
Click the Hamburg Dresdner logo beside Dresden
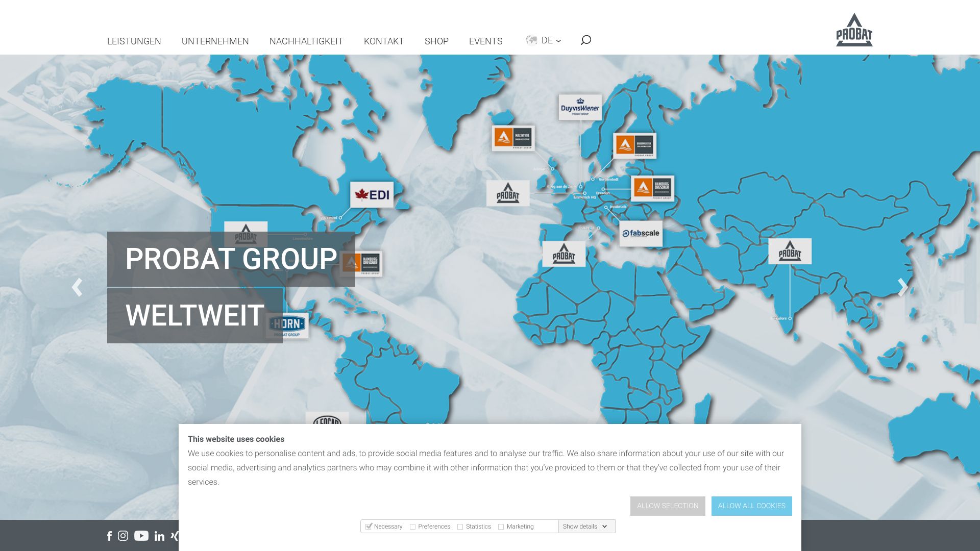tap(652, 189)
